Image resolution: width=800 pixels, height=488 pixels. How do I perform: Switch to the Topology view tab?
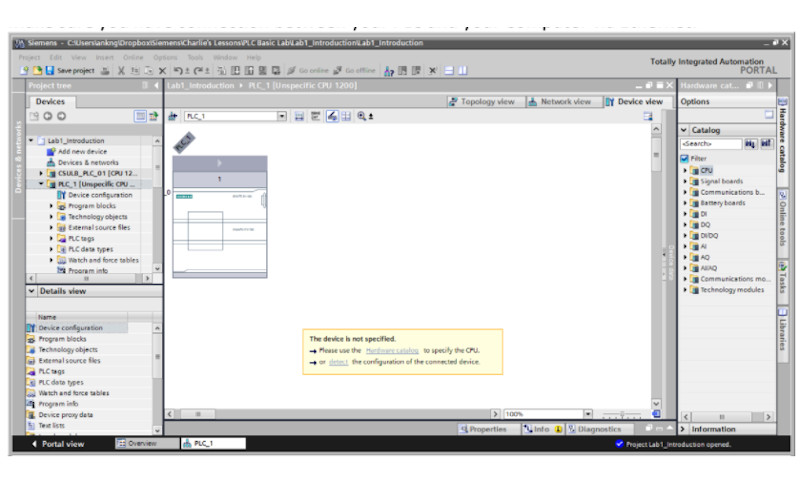tap(483, 102)
